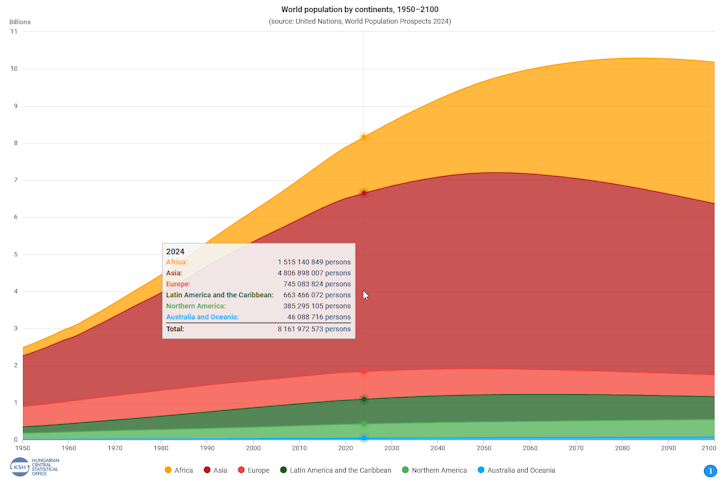
Task: Toggle Asia series in the legend
Action: [x=215, y=470]
